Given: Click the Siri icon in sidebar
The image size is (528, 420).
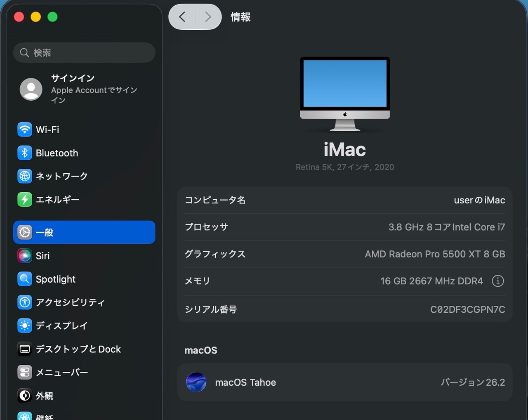Looking at the screenshot, I should pos(25,256).
